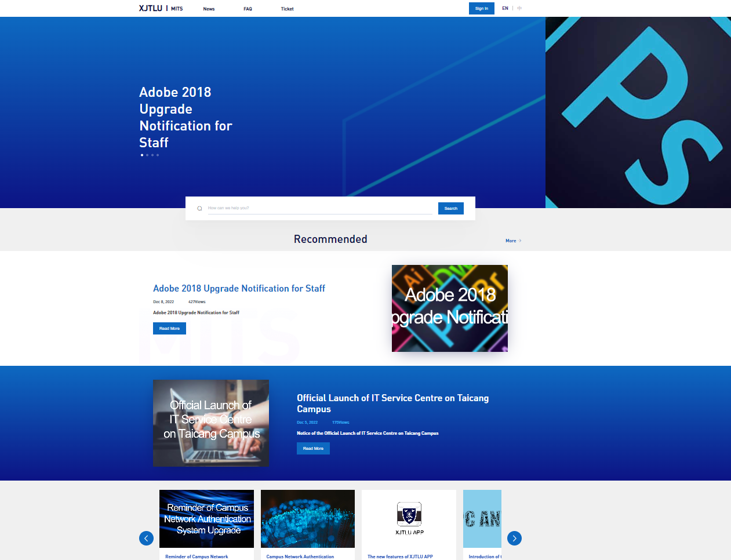Switch language to Chinese
The width and height of the screenshot is (731, 560).
coord(519,8)
